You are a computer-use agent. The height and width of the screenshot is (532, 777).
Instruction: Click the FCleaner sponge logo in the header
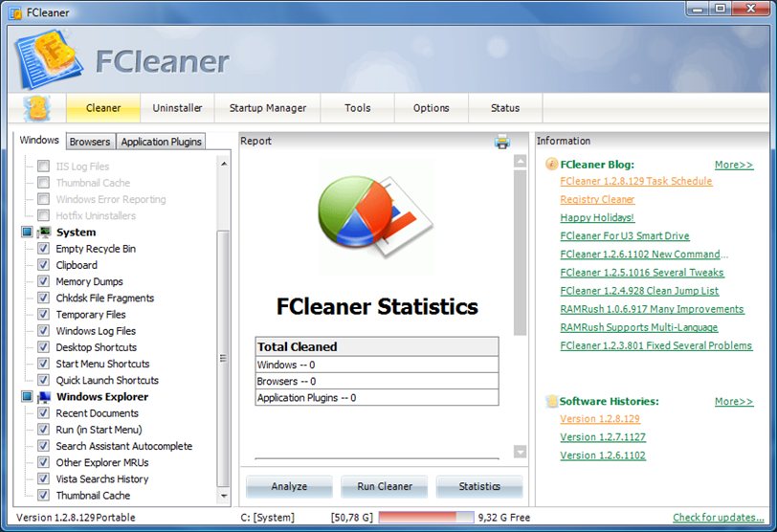point(48,59)
